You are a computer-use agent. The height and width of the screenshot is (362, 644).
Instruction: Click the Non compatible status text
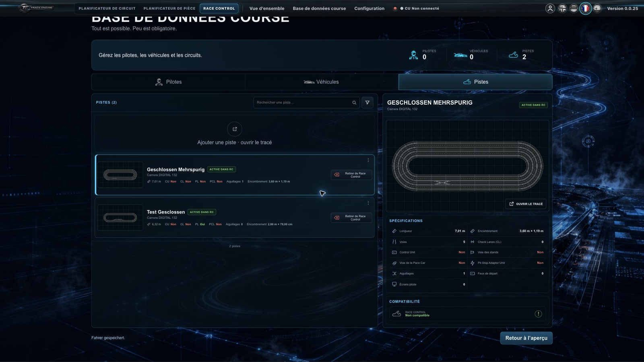pyautogui.click(x=417, y=315)
